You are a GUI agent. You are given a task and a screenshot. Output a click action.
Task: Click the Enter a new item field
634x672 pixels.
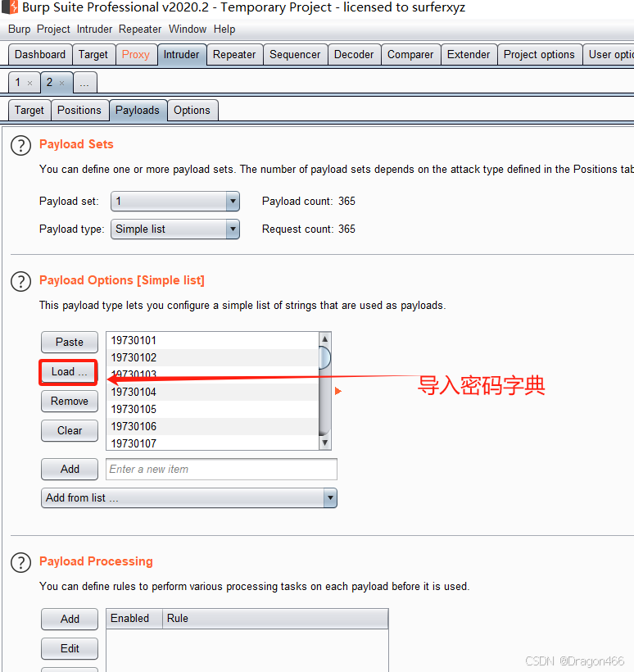pyautogui.click(x=221, y=470)
